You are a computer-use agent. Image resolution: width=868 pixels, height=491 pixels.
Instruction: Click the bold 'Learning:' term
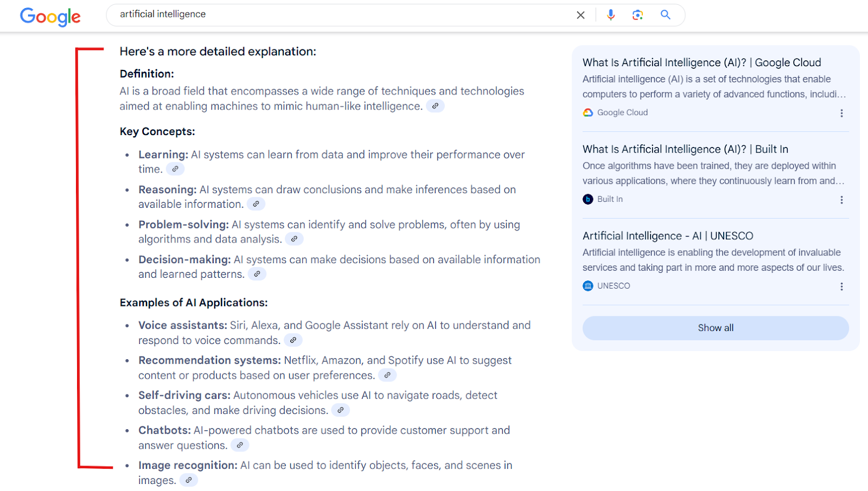click(x=163, y=155)
